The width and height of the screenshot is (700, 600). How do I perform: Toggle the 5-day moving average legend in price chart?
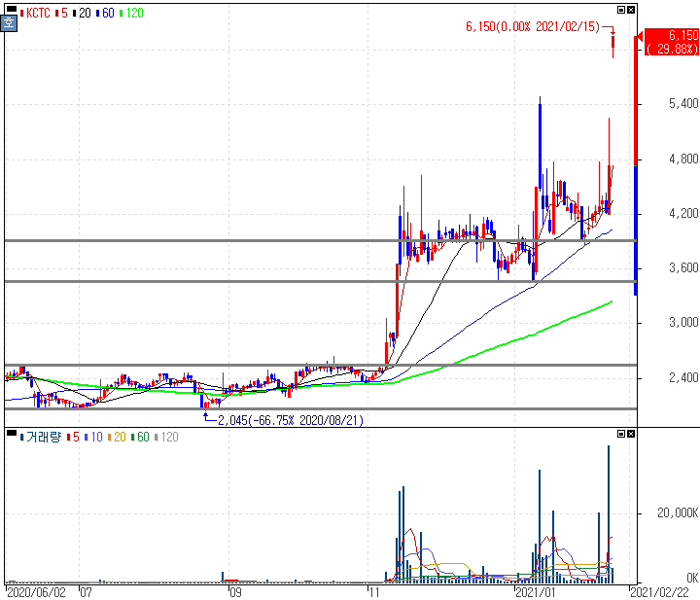[61, 13]
